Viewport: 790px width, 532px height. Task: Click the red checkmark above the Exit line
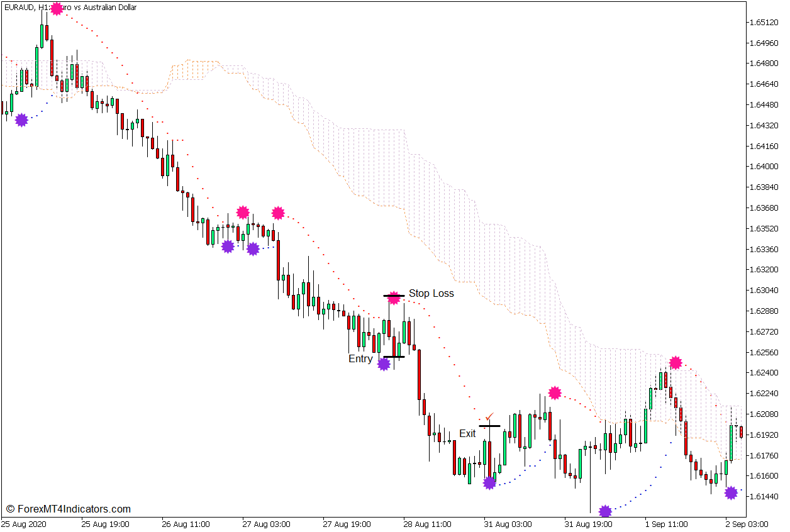[x=489, y=416]
